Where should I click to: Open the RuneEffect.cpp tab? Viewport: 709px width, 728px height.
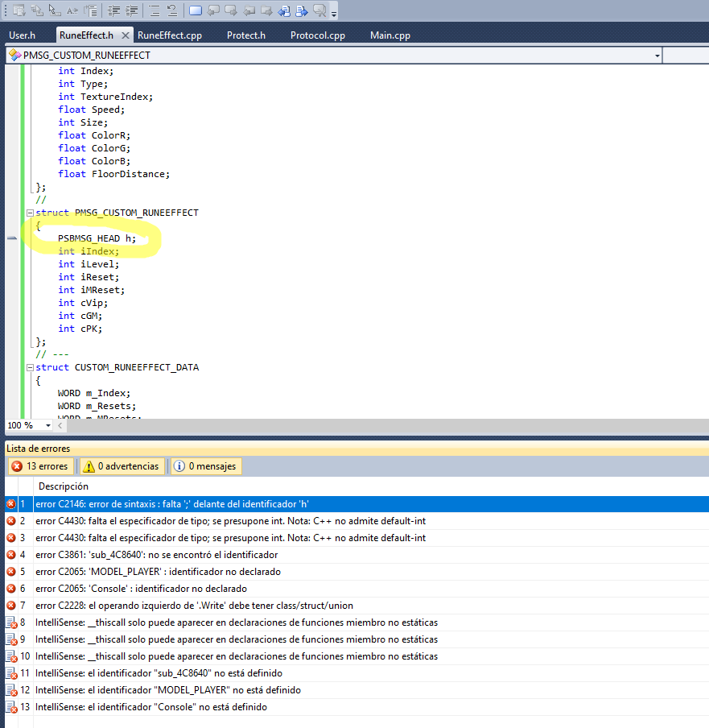[x=170, y=35]
